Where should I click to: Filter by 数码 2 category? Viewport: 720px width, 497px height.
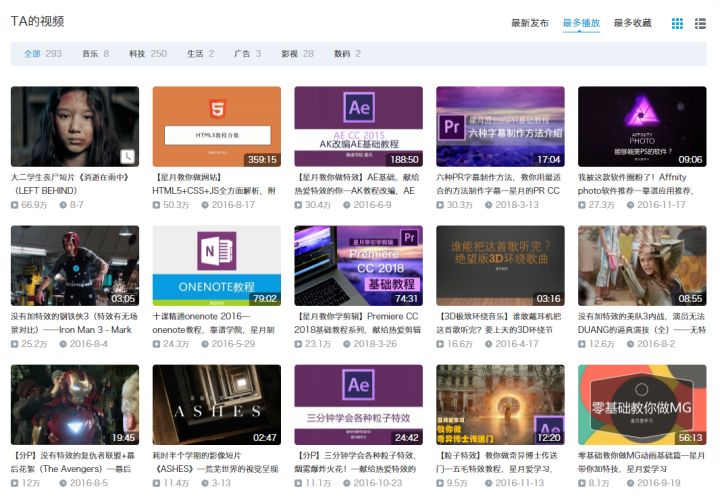pyautogui.click(x=347, y=54)
